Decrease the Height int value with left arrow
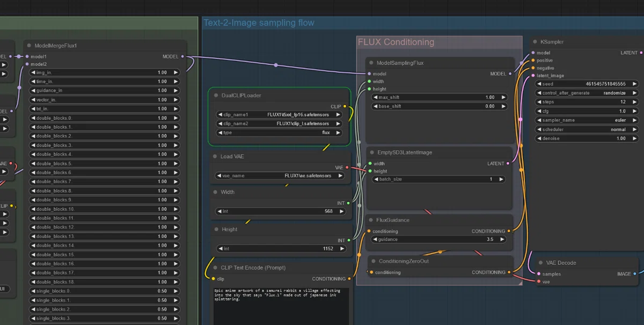 pyautogui.click(x=220, y=249)
